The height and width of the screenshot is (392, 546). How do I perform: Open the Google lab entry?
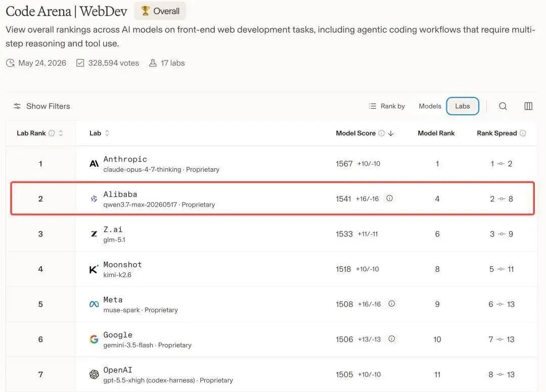click(x=118, y=334)
